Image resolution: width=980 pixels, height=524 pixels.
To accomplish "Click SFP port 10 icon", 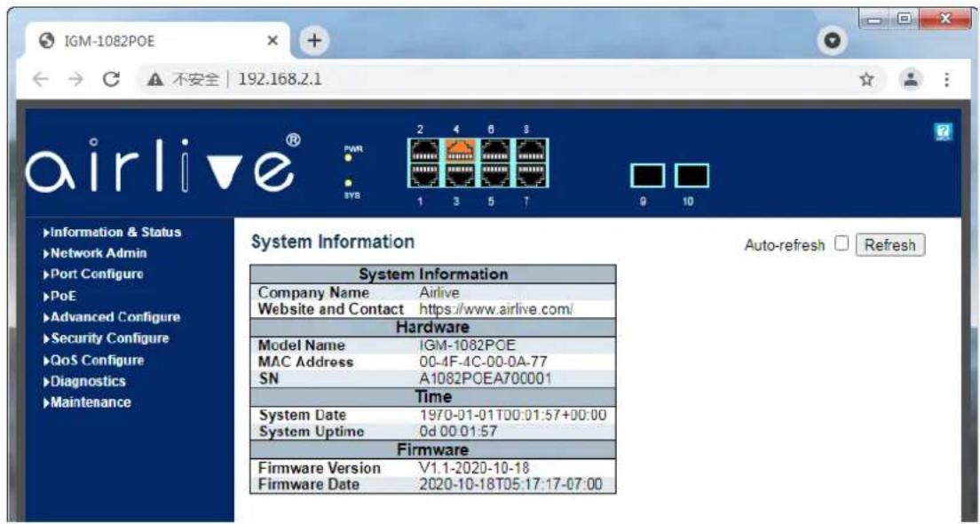I will (692, 176).
